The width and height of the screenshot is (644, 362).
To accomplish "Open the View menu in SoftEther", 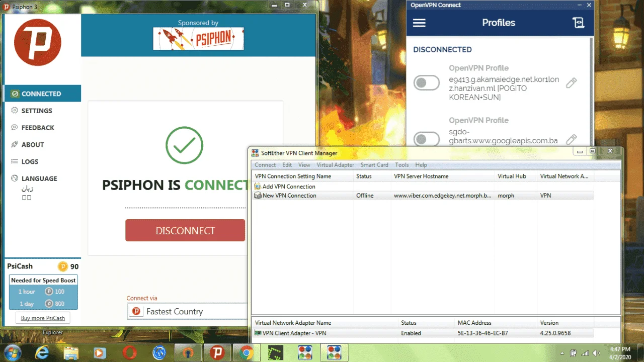I will [304, 165].
